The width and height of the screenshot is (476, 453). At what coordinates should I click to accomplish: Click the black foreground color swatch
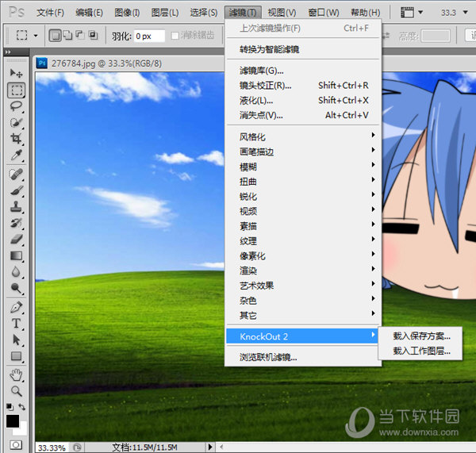click(12, 421)
